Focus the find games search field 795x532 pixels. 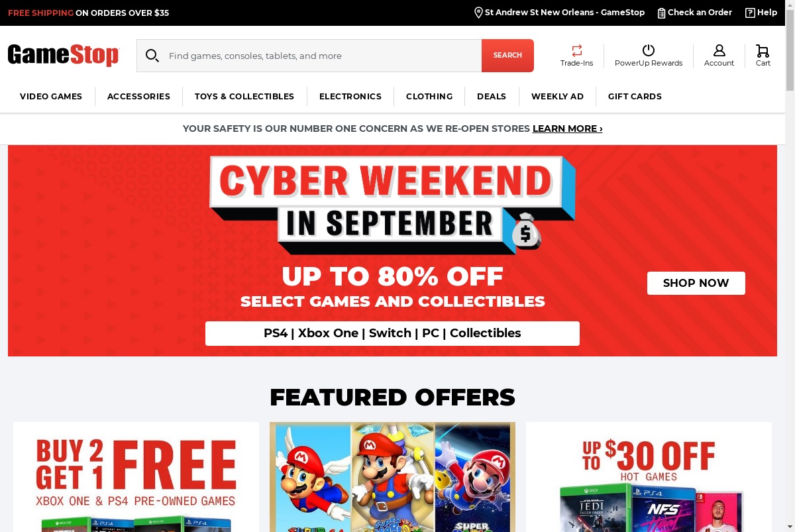click(x=322, y=56)
